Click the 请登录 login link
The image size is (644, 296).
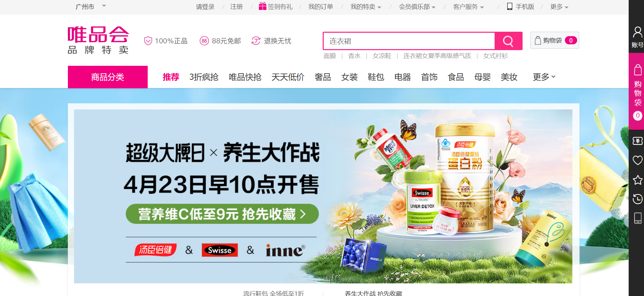coord(205,7)
